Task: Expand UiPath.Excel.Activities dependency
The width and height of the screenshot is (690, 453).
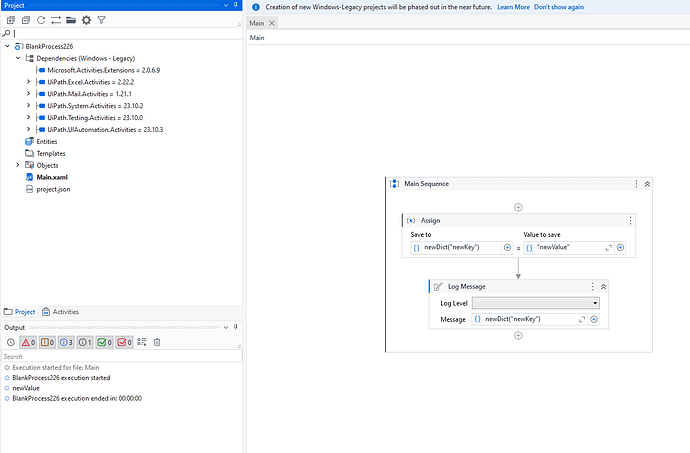Action: pyautogui.click(x=29, y=81)
